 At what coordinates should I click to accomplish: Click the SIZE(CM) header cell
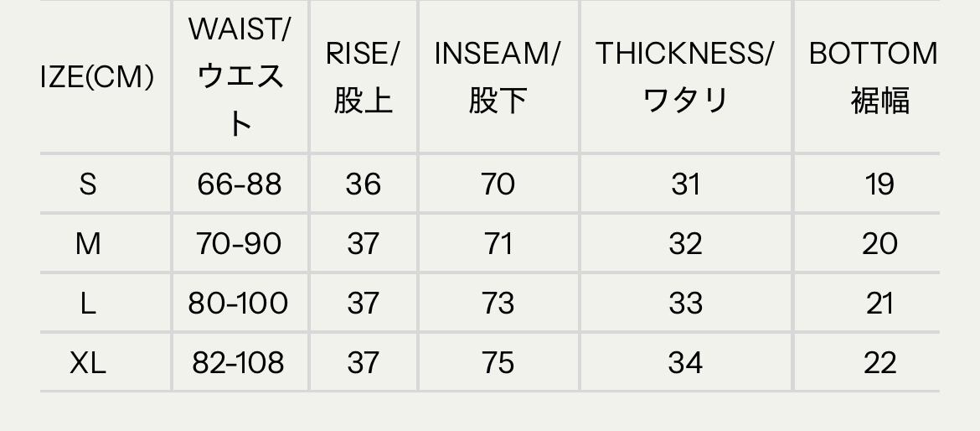pyautogui.click(x=97, y=77)
